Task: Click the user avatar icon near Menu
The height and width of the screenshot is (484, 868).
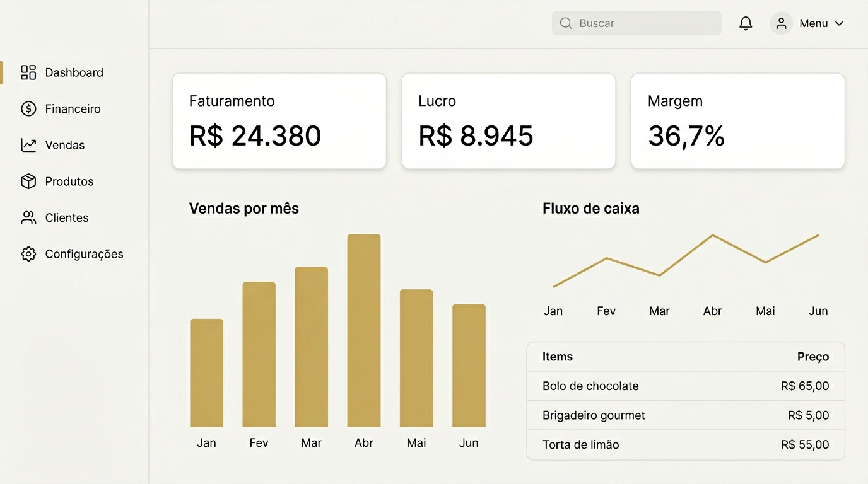Action: tap(781, 23)
